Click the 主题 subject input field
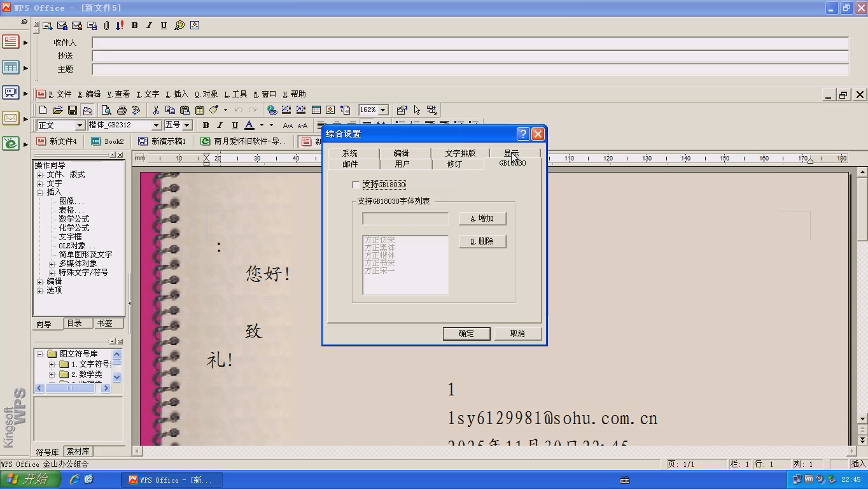This screenshot has width=868, height=489. click(470, 69)
